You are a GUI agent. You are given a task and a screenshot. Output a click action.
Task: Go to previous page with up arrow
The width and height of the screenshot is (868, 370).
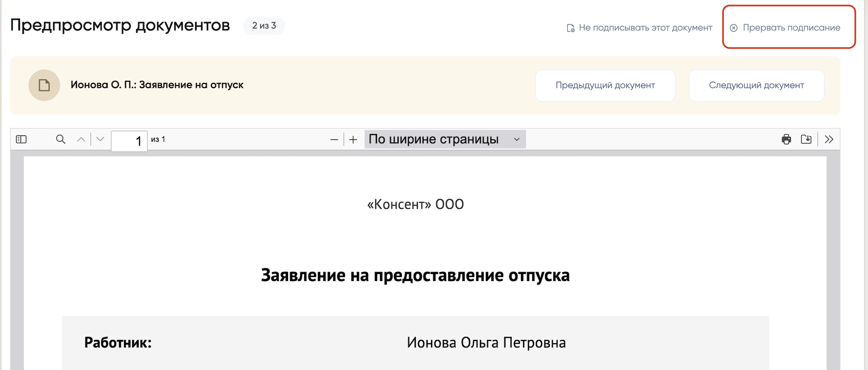pos(81,139)
